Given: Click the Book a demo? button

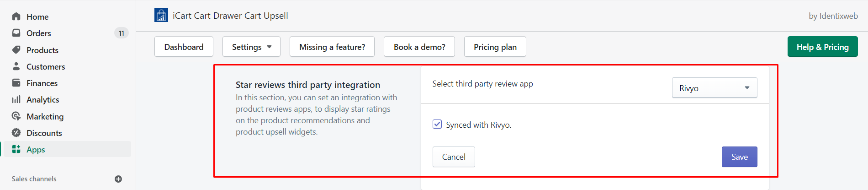Looking at the screenshot, I should click(x=419, y=47).
